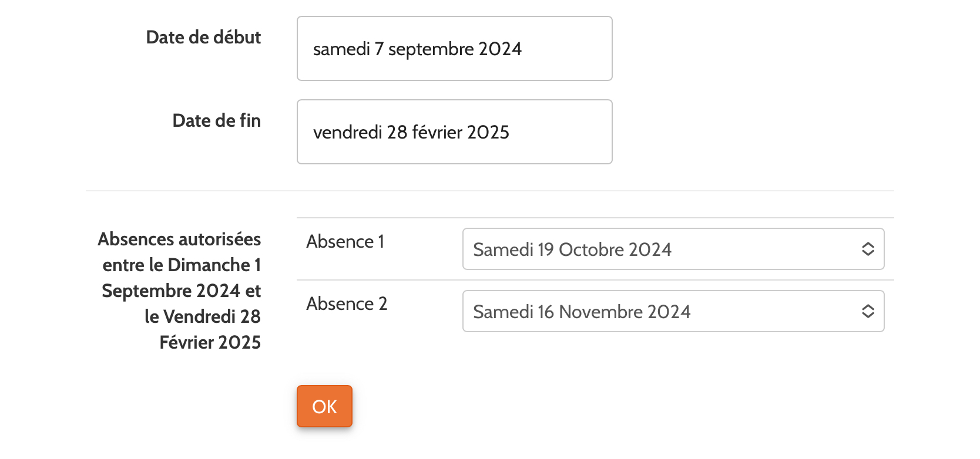Click the "Absence 1" row label
The image size is (980, 459).
coord(345,242)
